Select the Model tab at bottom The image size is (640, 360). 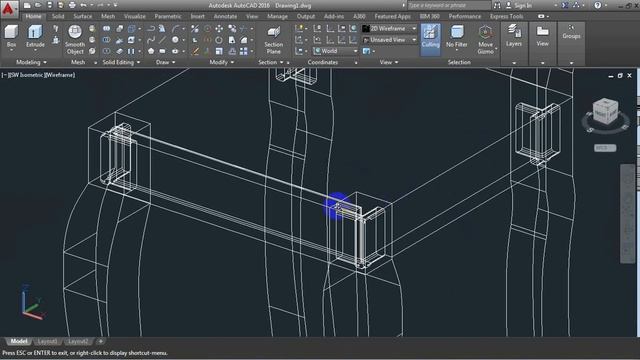[x=18, y=341]
